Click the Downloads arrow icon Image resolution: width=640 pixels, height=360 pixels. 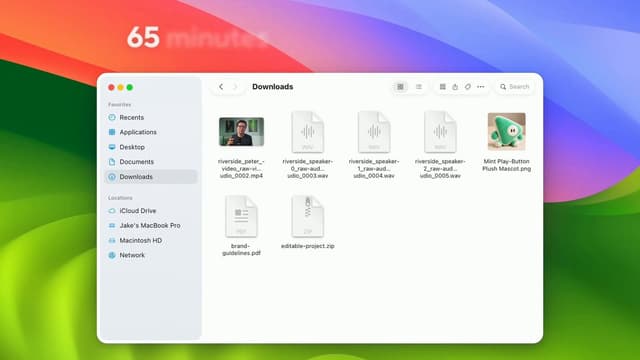click(112, 177)
